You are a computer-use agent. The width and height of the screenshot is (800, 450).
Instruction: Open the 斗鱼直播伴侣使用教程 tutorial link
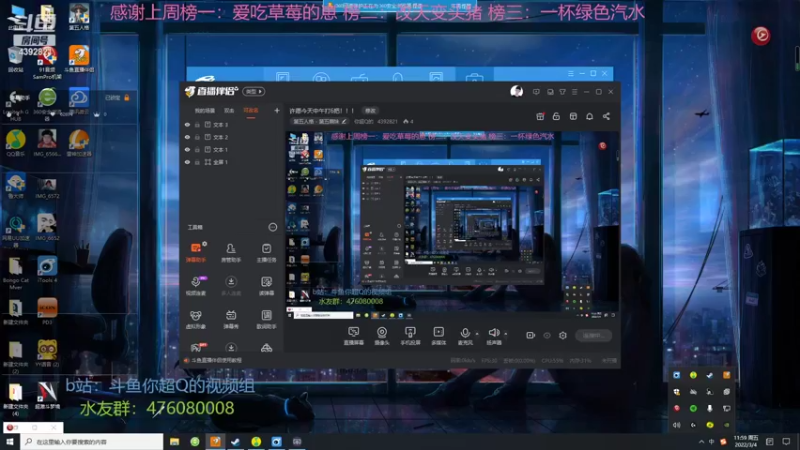[x=216, y=360]
